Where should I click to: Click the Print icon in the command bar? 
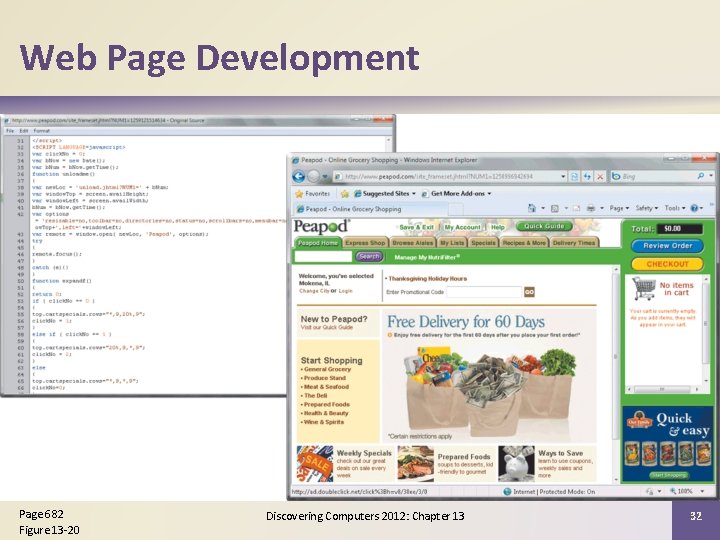591,208
